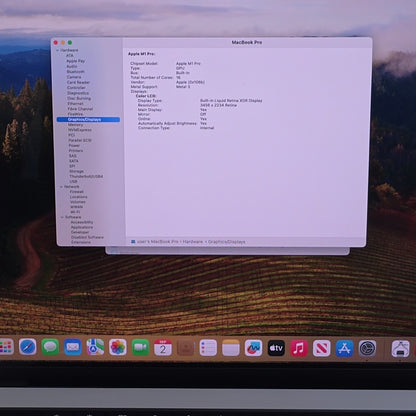Select Bluetooth in the hardware list
Screen dimensions: 416x416
point(75,72)
